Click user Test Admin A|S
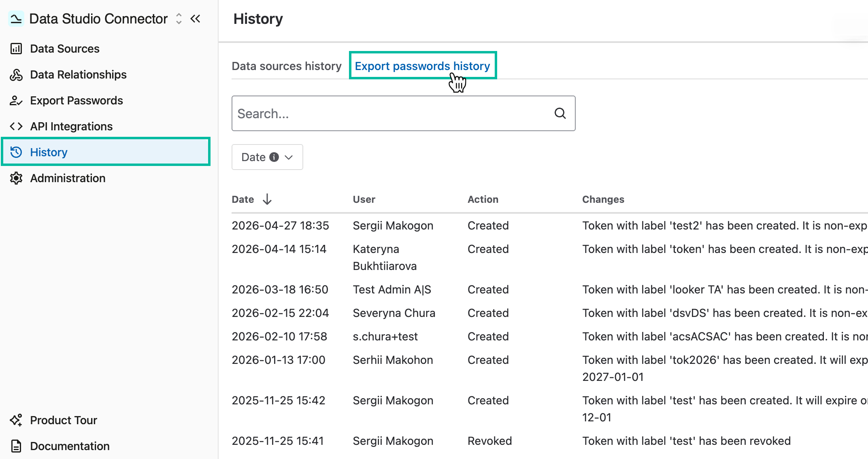868x459 pixels. click(x=392, y=289)
